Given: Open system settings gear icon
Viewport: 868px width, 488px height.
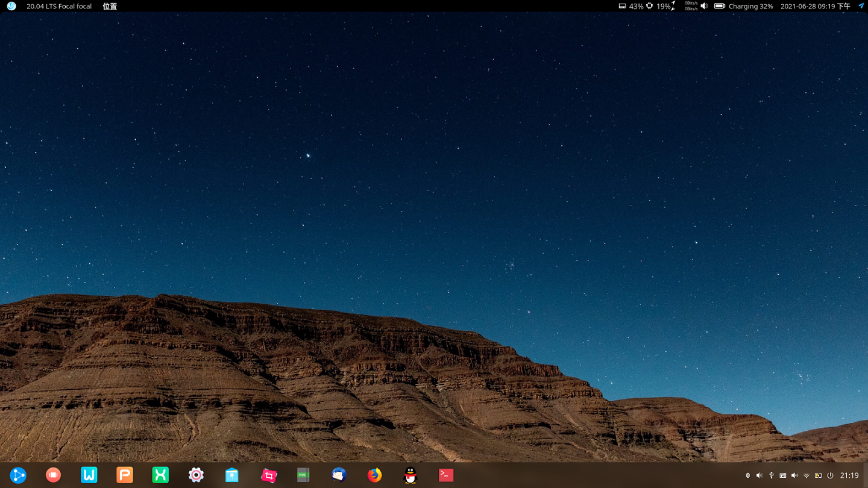Looking at the screenshot, I should coord(196,475).
